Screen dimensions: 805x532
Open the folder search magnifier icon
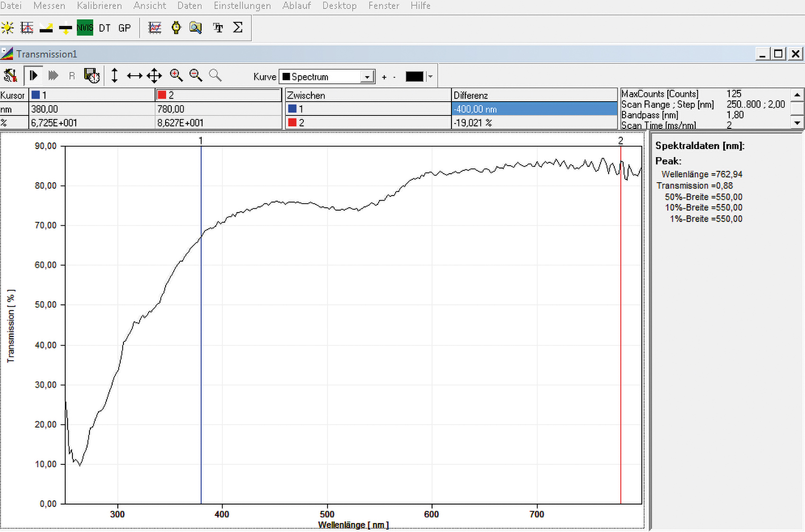click(195, 28)
